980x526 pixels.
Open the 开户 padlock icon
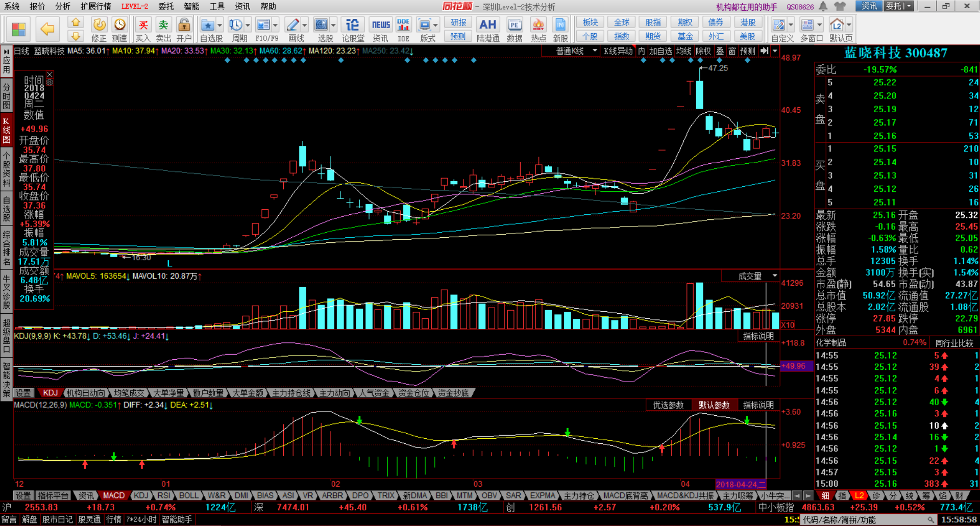[184, 30]
